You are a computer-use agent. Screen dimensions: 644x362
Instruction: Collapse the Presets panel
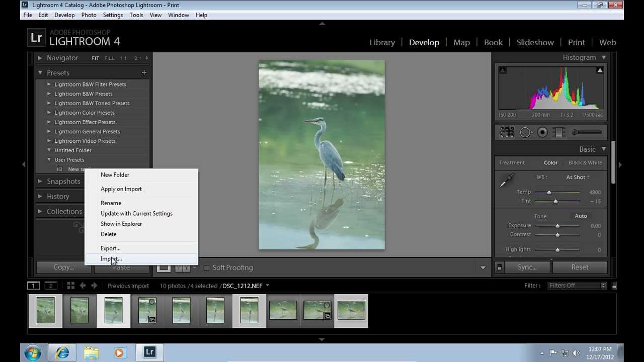pos(40,73)
